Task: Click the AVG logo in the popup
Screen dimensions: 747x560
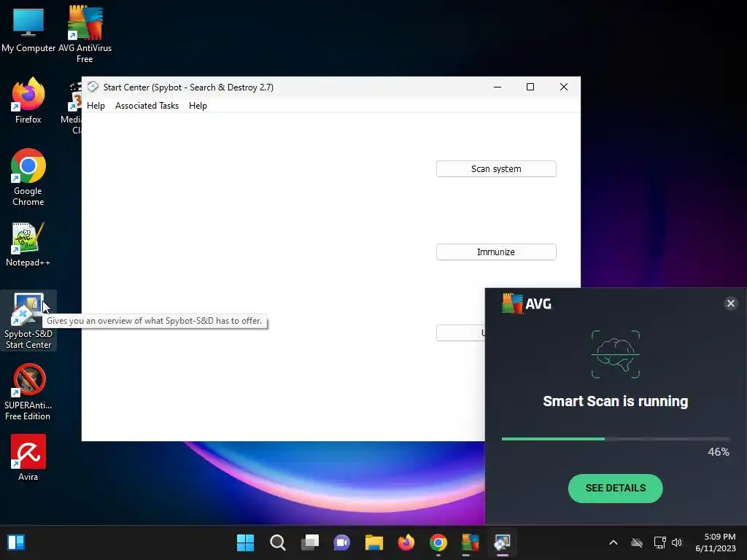Action: click(527, 304)
